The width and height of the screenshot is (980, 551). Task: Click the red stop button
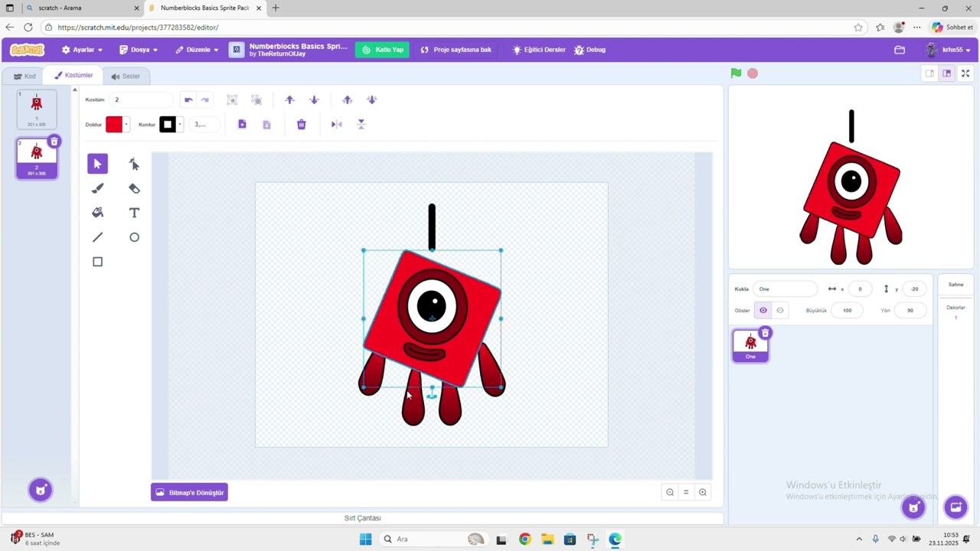point(753,73)
